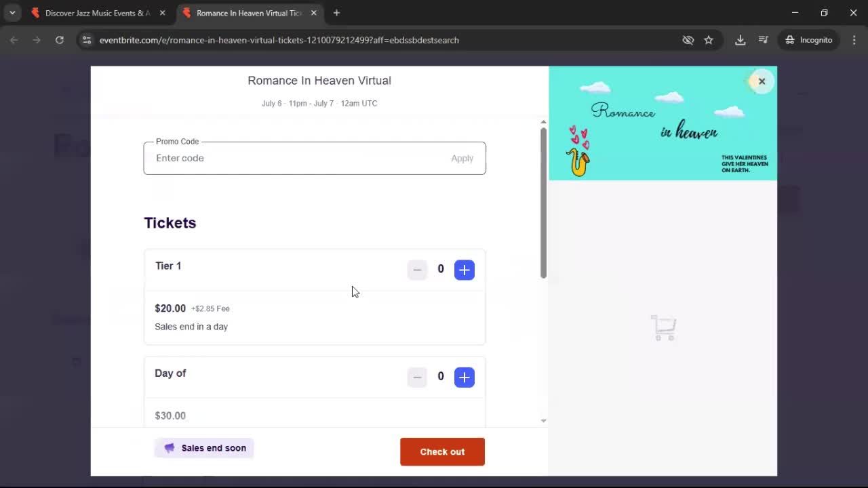Click the empty shopping cart icon

click(x=663, y=327)
